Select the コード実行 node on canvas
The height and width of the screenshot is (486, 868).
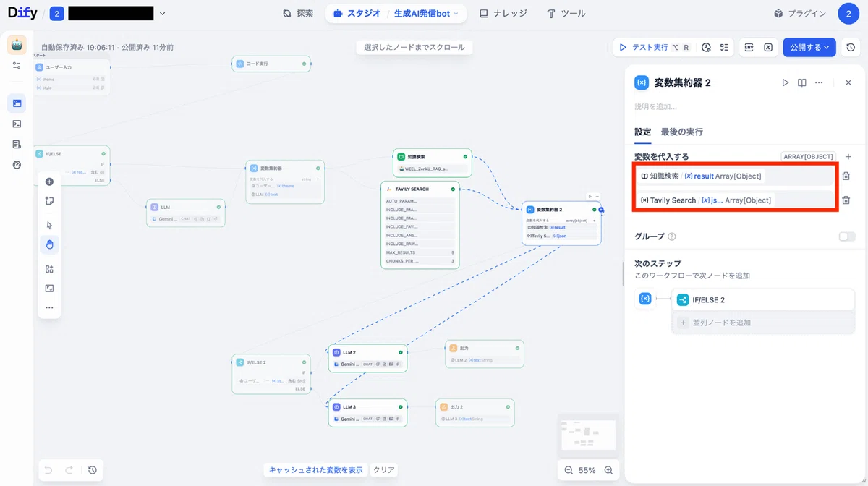point(271,64)
